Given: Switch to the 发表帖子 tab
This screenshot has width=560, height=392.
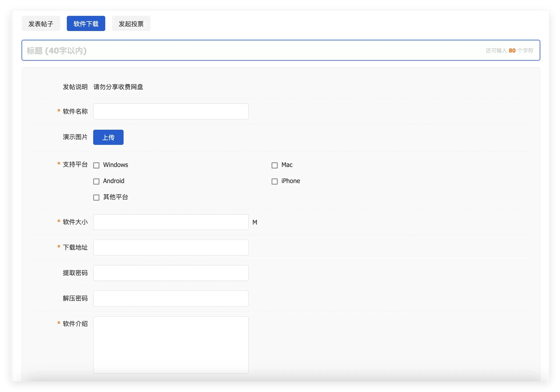Looking at the screenshot, I should (41, 24).
